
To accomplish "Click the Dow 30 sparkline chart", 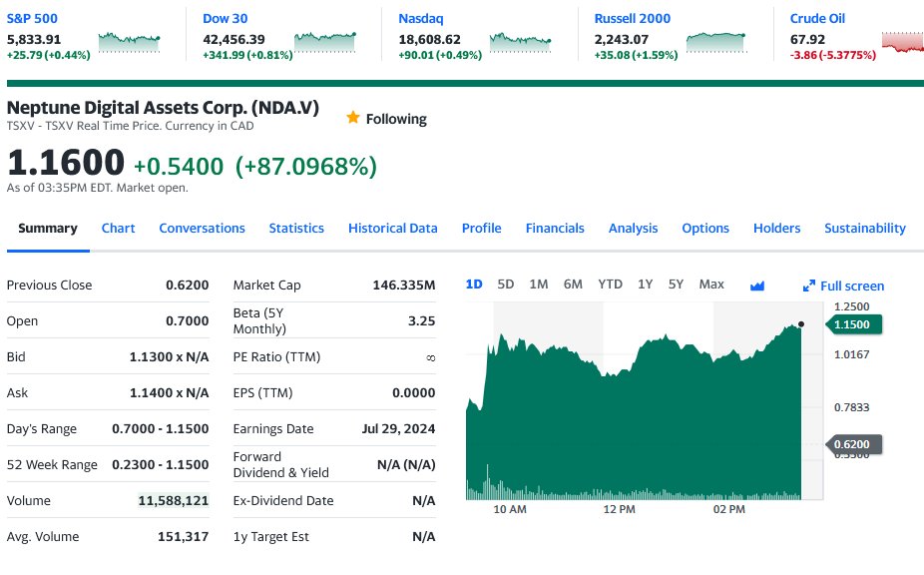I will pyautogui.click(x=324, y=43).
